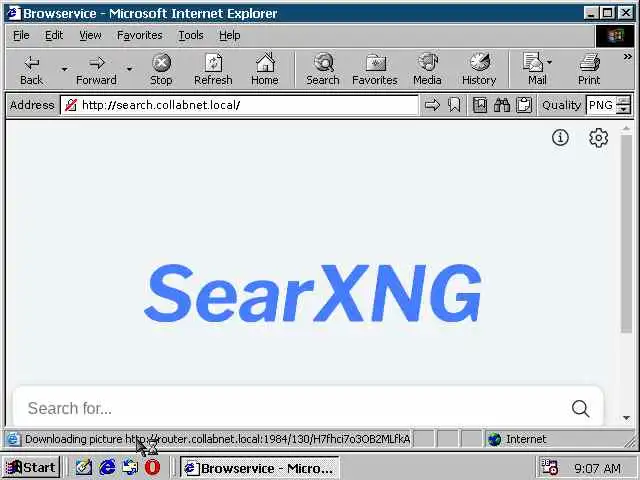
Task: Refresh the current page
Action: [213, 70]
